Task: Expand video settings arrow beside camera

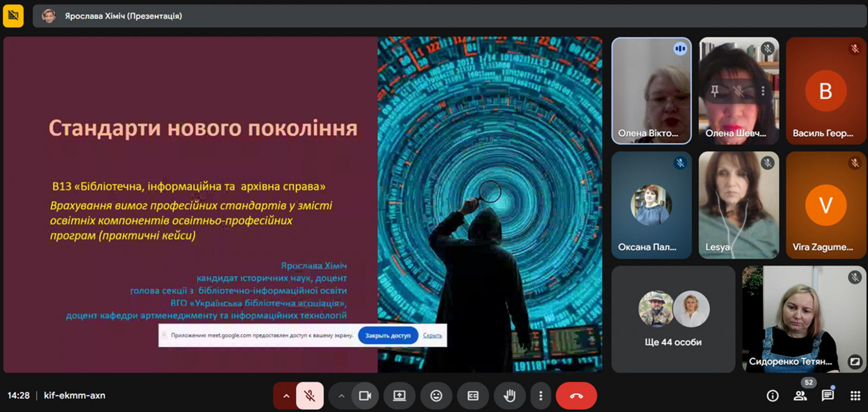Action: [x=342, y=396]
